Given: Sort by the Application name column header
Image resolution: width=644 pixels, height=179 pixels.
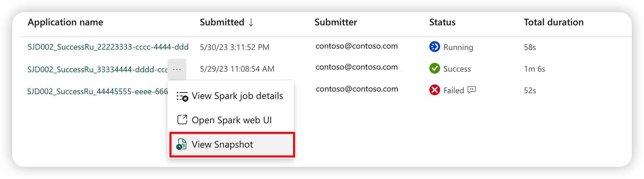Looking at the screenshot, I should (65, 22).
